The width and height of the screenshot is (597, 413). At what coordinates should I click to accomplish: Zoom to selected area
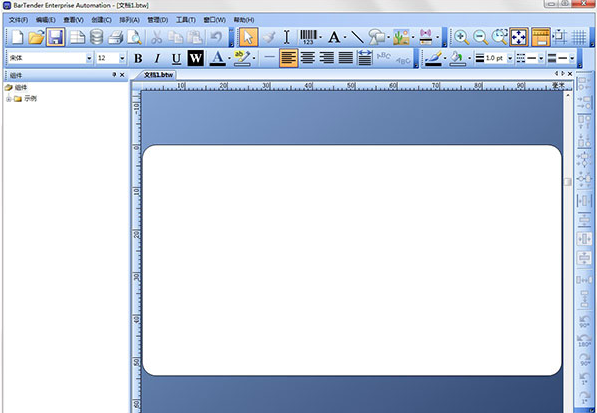[500, 37]
